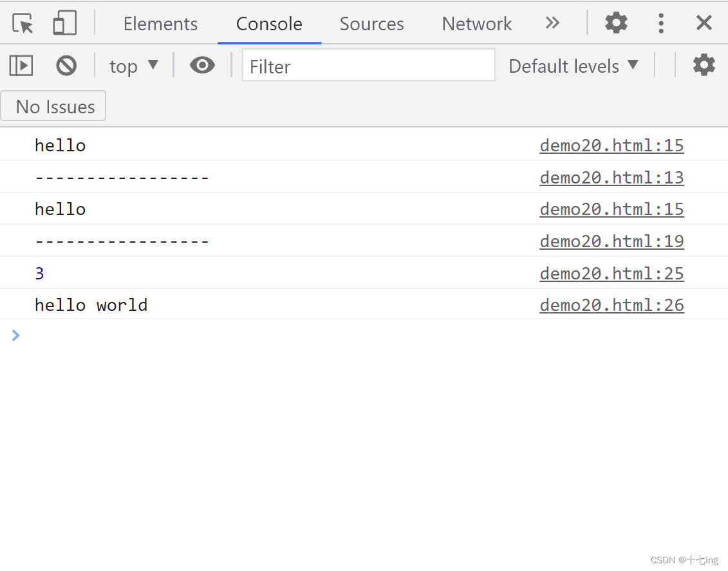
Task: Show more tabs via double chevron
Action: tap(552, 23)
